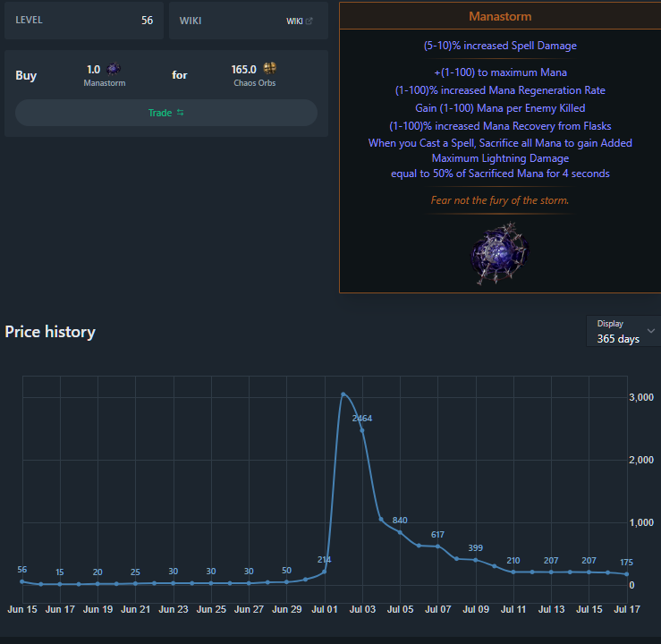Viewport: 661px width, 644px height.
Task: Click the chevron on the Display dropdown
Action: 651,331
